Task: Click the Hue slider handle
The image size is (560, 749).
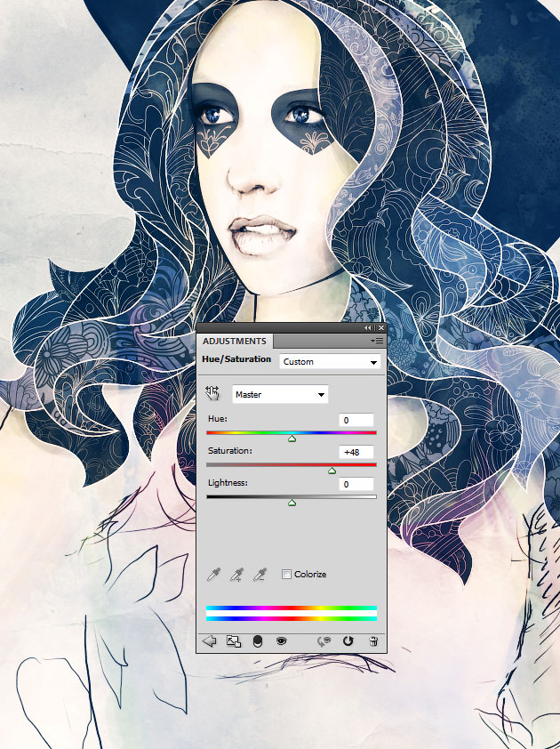Action: click(292, 439)
